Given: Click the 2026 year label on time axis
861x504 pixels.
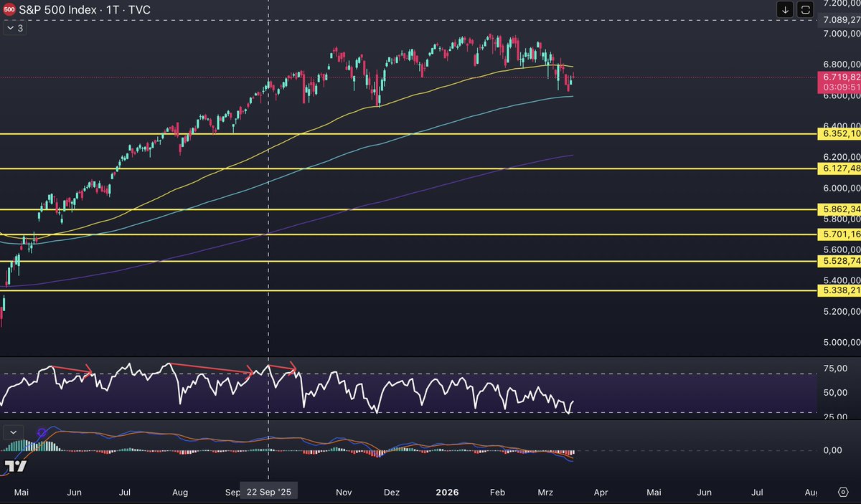Looking at the screenshot, I should pos(447,493).
